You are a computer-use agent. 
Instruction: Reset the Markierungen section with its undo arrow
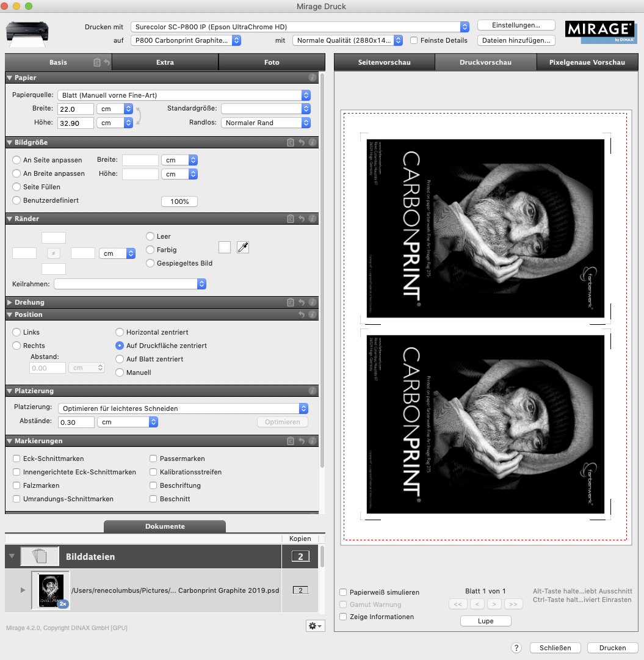[302, 441]
